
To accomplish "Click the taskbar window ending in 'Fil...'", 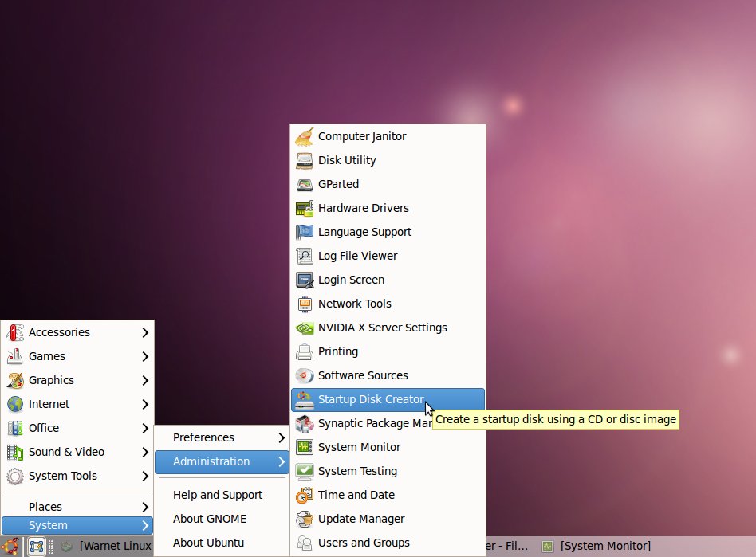I will click(x=507, y=547).
